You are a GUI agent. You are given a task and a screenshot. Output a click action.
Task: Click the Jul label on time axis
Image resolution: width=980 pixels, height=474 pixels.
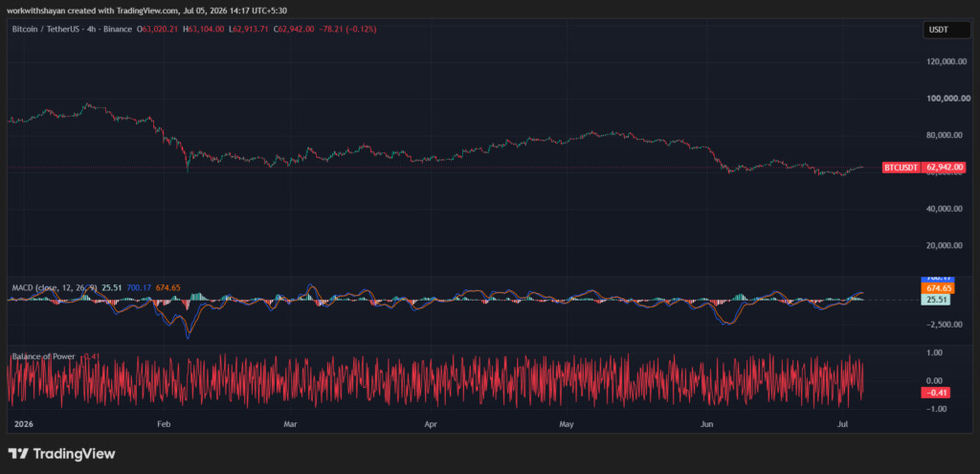842,424
